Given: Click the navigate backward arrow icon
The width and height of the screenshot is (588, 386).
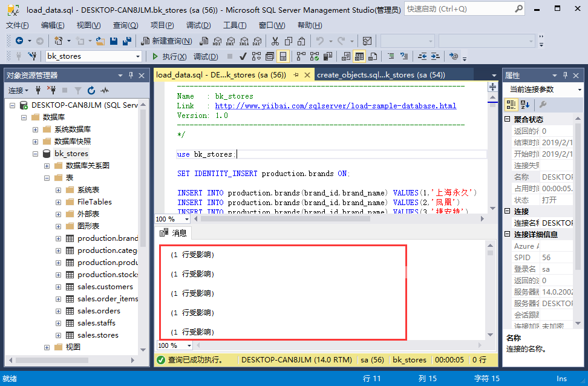Looking at the screenshot, I should coord(19,41).
